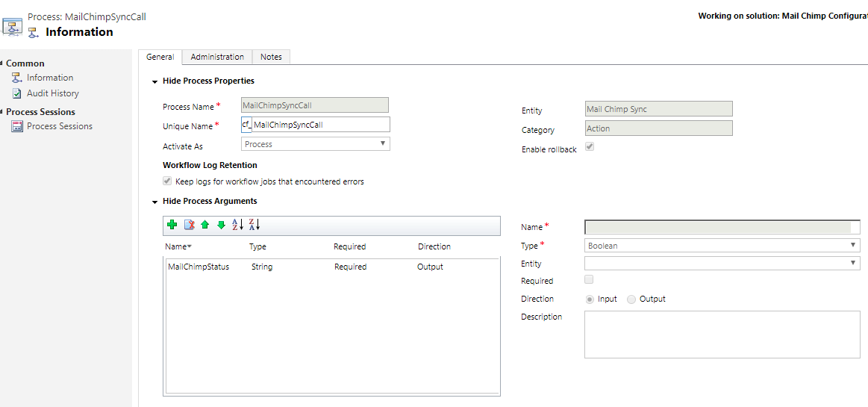This screenshot has width=868, height=407.
Task: Open Information in the Common section
Action: 50,78
